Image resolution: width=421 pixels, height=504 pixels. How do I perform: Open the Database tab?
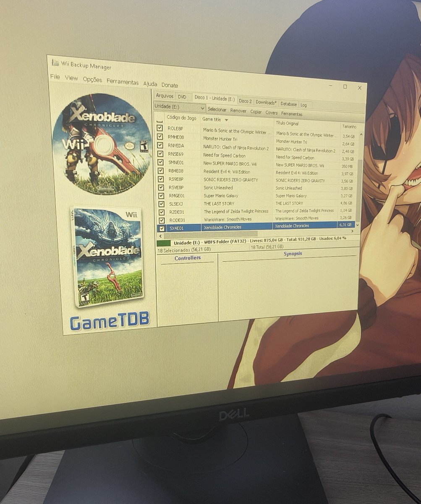coord(288,104)
